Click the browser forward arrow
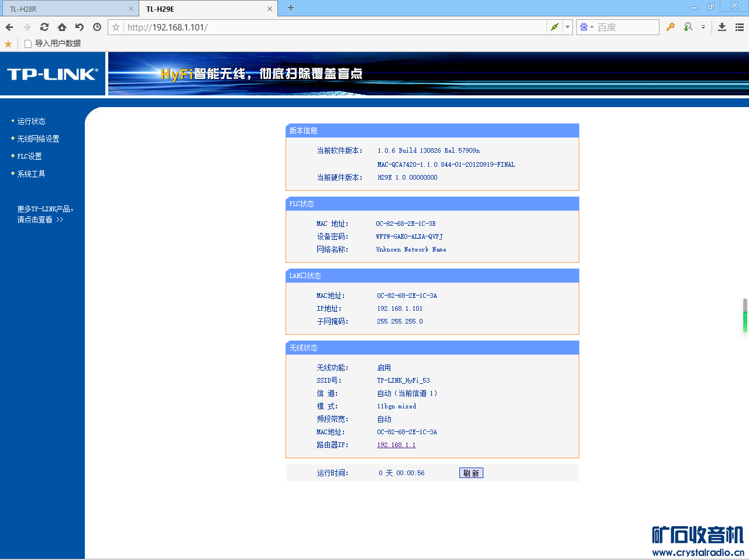Screen dimensions: 749x560 pyautogui.click(x=27, y=27)
